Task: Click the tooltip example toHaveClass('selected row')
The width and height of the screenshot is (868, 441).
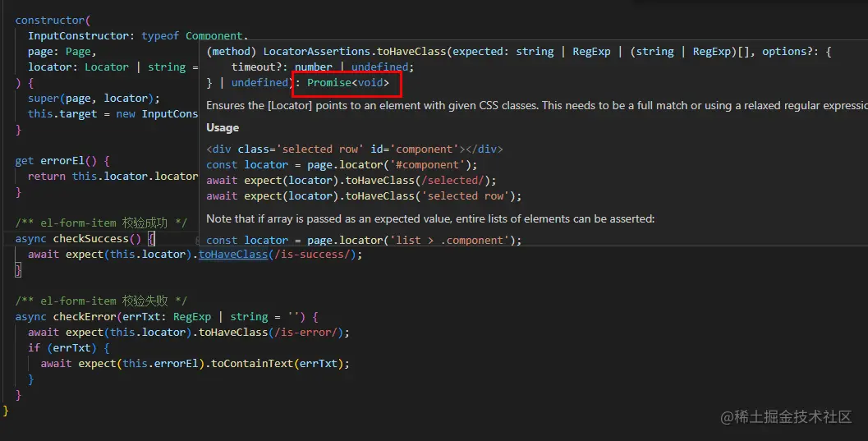Action: tap(364, 196)
